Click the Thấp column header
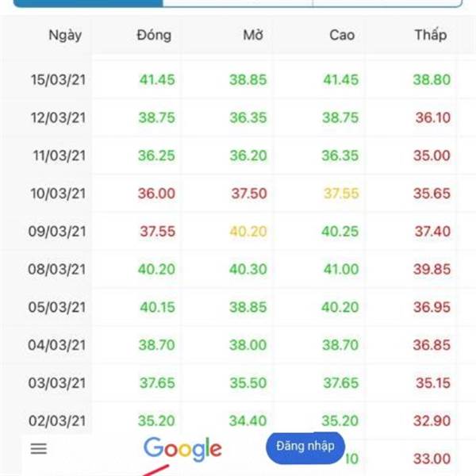The height and width of the screenshot is (476, 476). [x=431, y=35]
